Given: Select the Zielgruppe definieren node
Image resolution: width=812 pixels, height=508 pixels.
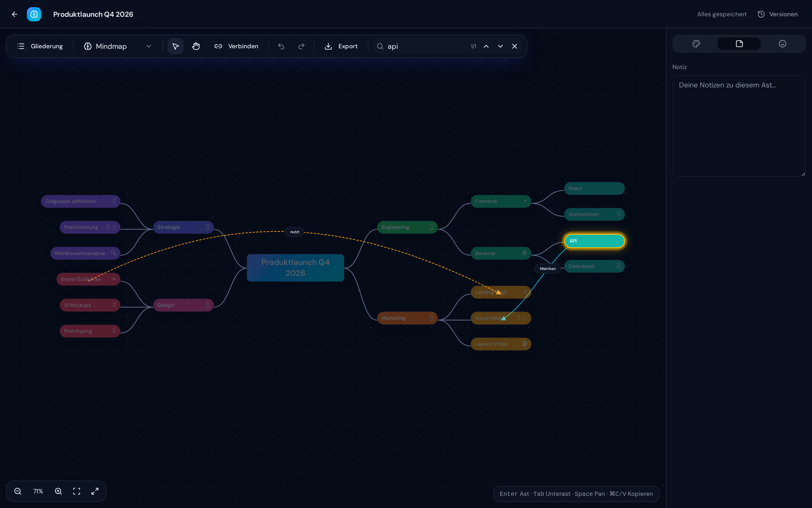Looking at the screenshot, I should [80, 201].
